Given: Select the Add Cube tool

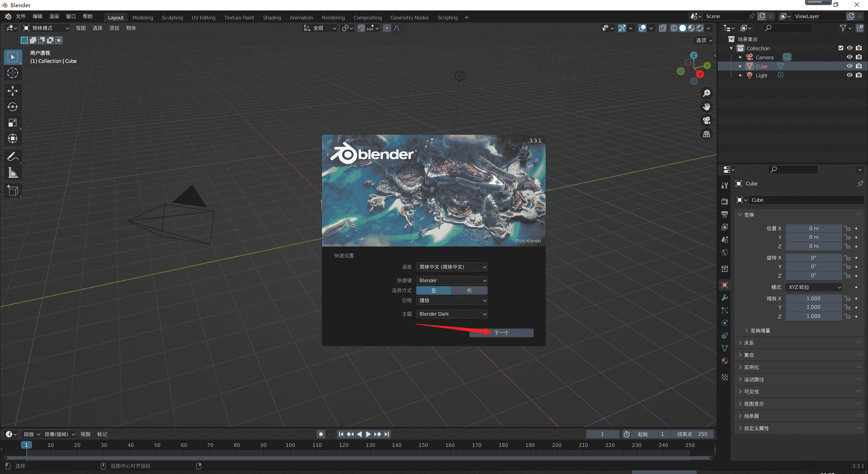Looking at the screenshot, I should coord(13,191).
